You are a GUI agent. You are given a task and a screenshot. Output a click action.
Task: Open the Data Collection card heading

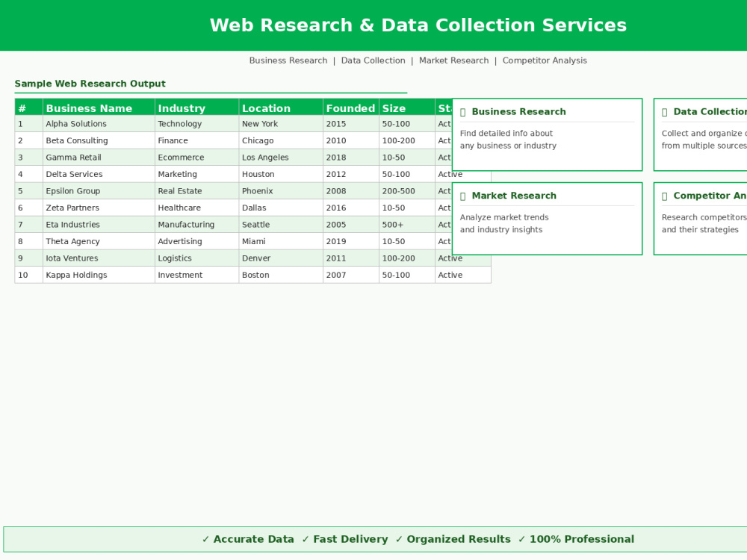710,112
